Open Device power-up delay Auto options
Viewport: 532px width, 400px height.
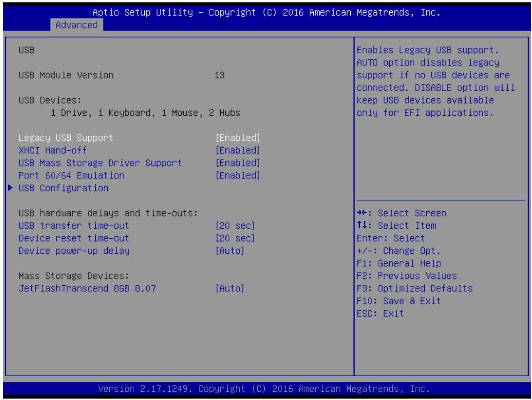coord(230,251)
